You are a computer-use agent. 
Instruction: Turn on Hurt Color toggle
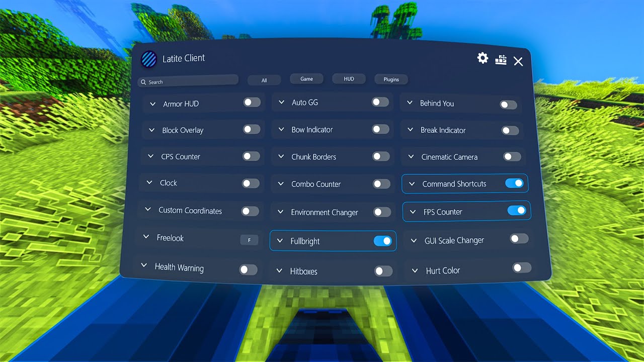(522, 267)
